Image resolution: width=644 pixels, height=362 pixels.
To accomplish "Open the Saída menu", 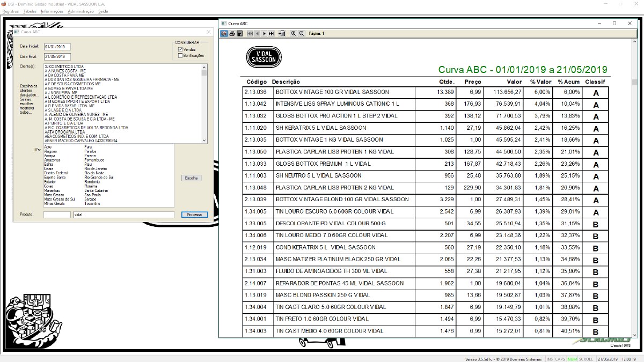I will (103, 11).
